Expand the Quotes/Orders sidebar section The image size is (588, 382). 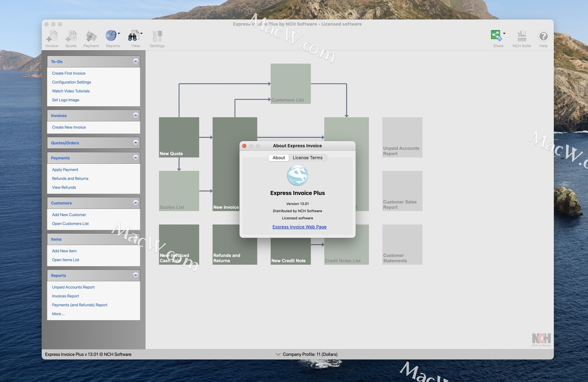(136, 142)
